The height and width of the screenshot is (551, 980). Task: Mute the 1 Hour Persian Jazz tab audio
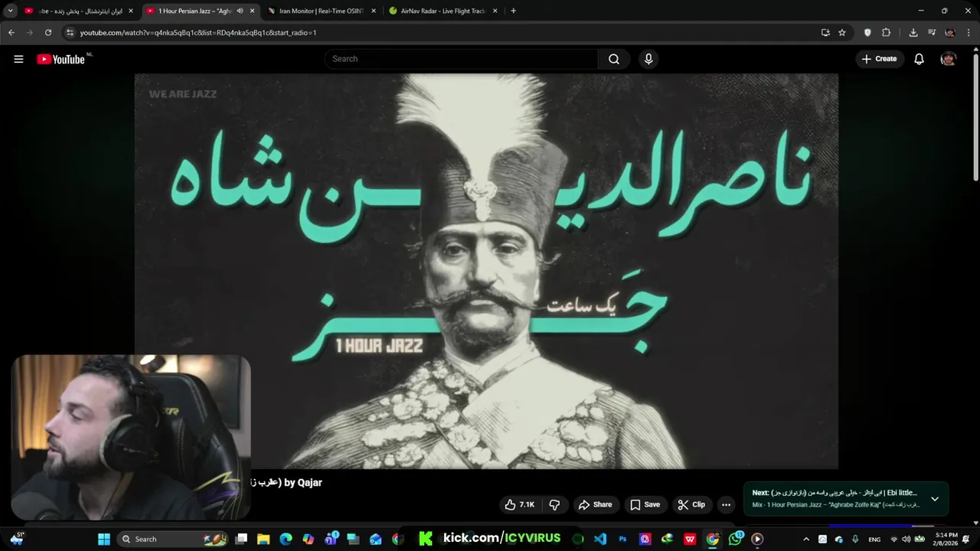[x=240, y=11]
